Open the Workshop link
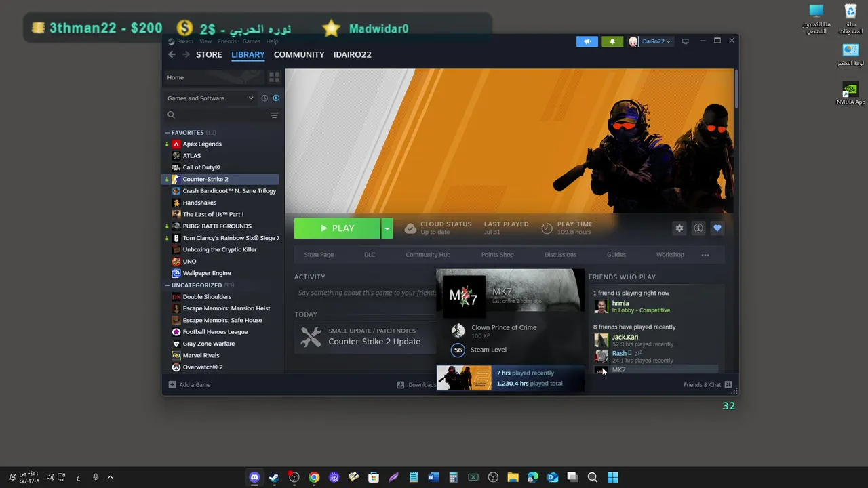The height and width of the screenshot is (488, 868). click(670, 255)
